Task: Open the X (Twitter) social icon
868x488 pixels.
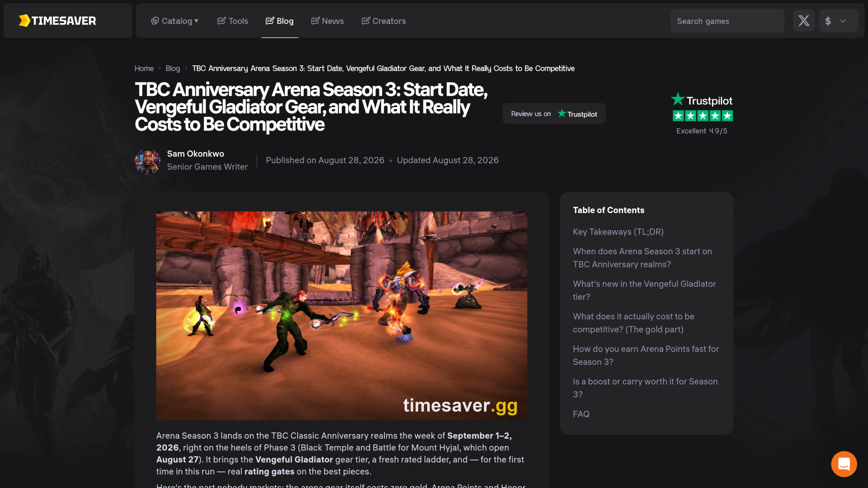Action: (804, 21)
